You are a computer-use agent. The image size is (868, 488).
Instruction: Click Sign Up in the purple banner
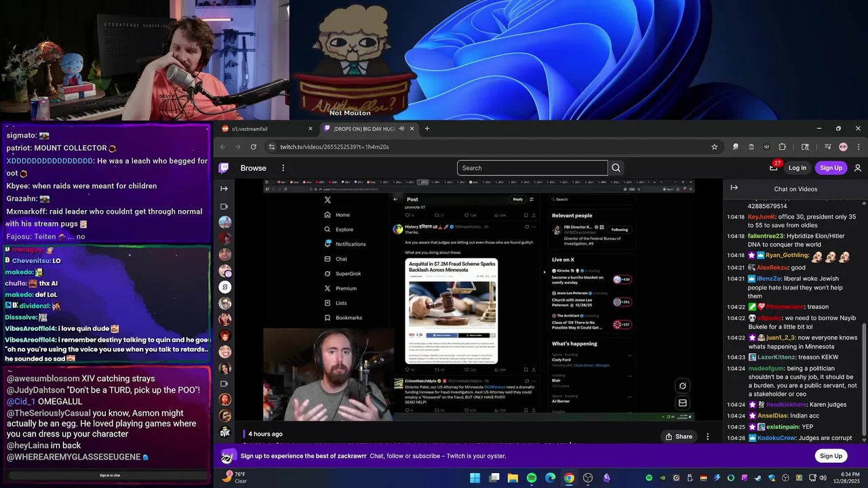coord(831,456)
